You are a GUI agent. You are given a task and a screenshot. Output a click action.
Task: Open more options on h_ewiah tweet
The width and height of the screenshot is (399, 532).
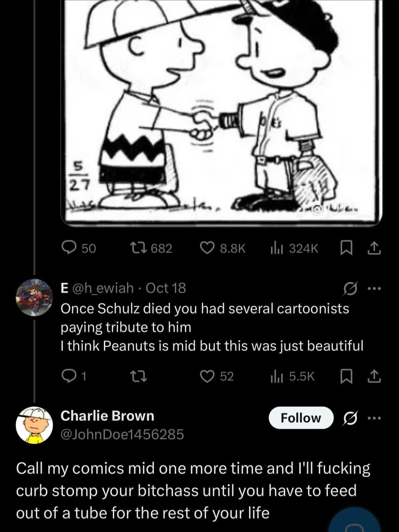tap(374, 288)
